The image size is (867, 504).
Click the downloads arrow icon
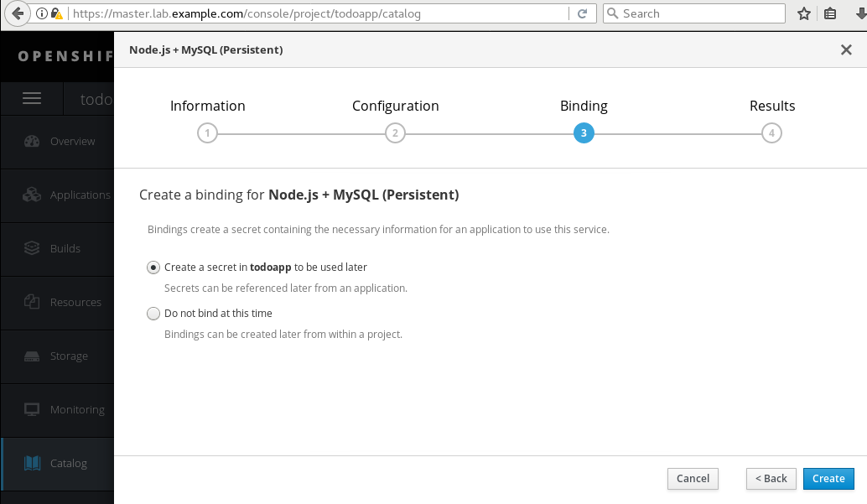coord(860,13)
